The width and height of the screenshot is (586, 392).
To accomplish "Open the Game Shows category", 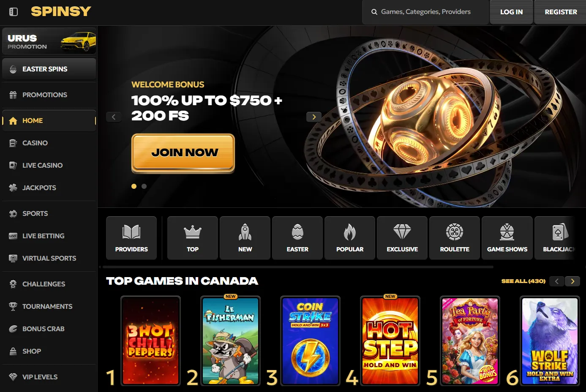I will coord(507,238).
